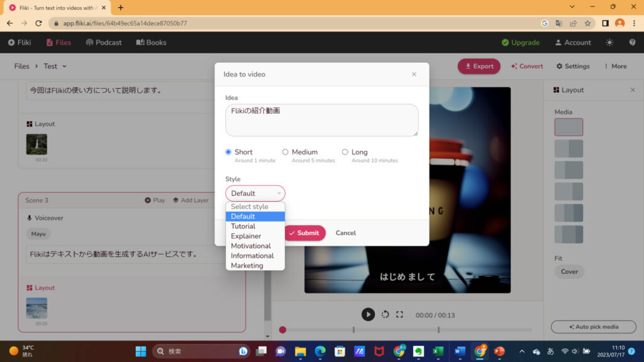This screenshot has width=644, height=362.
Task: Click the Convert button
Action: [x=527, y=66]
